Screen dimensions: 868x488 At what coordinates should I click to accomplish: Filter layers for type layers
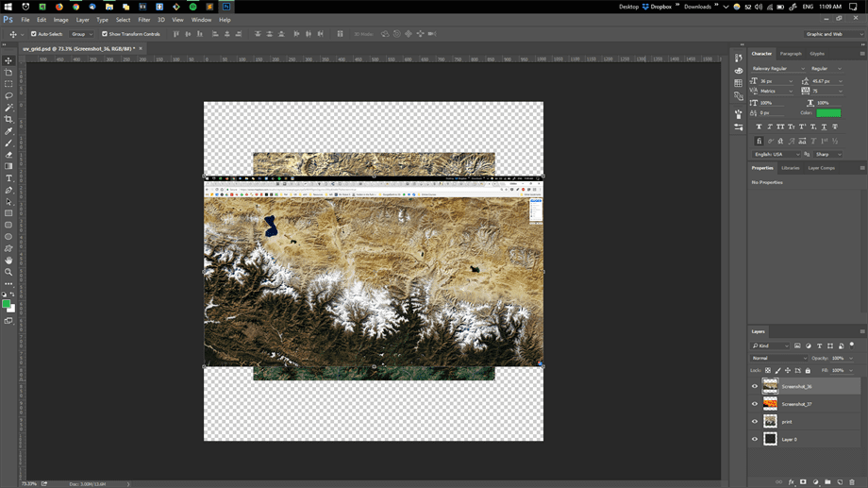point(819,345)
